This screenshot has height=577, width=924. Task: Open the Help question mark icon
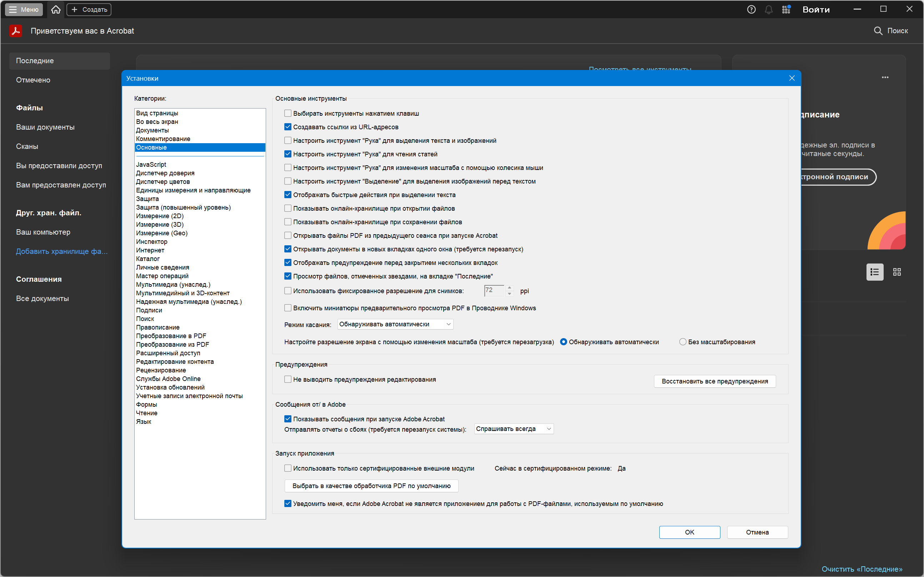pyautogui.click(x=751, y=10)
